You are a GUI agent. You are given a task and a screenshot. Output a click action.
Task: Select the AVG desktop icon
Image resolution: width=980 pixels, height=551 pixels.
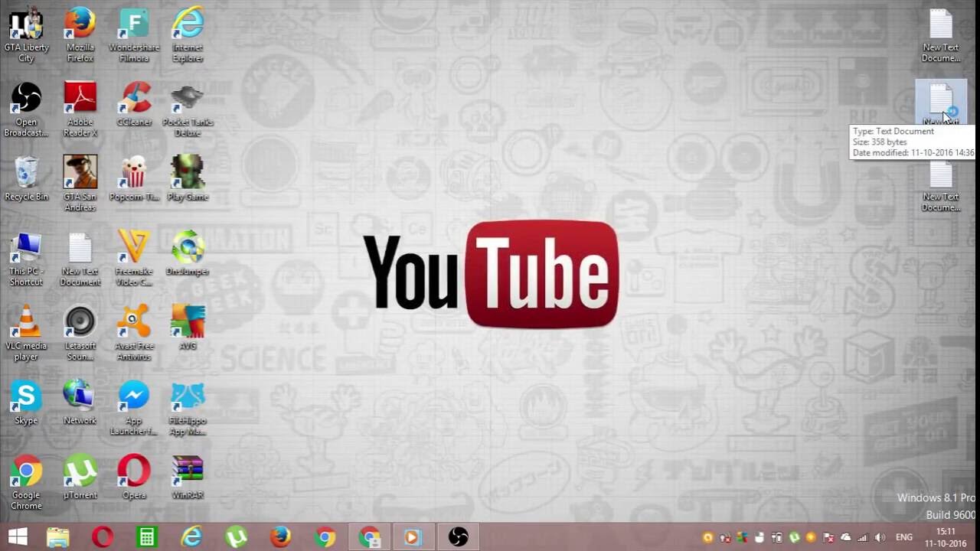click(x=188, y=328)
